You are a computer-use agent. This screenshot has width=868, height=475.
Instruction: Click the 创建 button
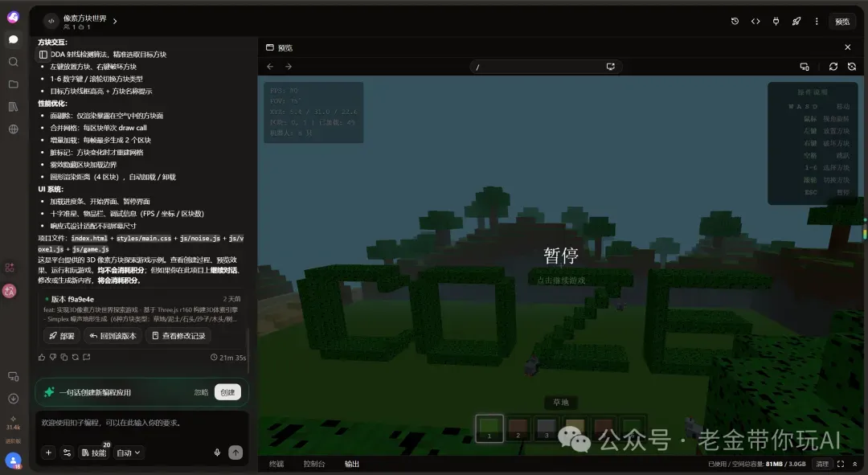227,392
